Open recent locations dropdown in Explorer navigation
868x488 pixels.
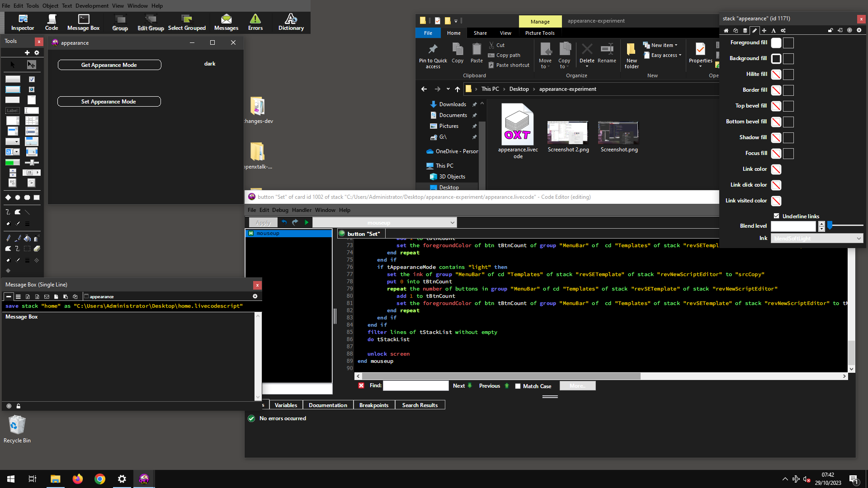tap(448, 89)
